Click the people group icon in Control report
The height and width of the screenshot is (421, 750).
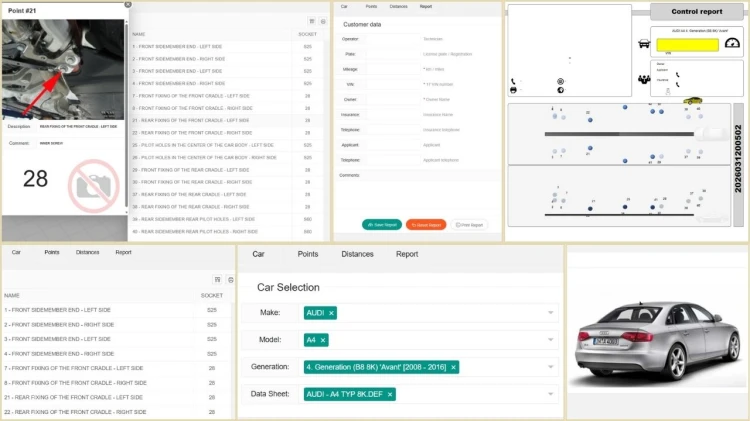[644, 79]
